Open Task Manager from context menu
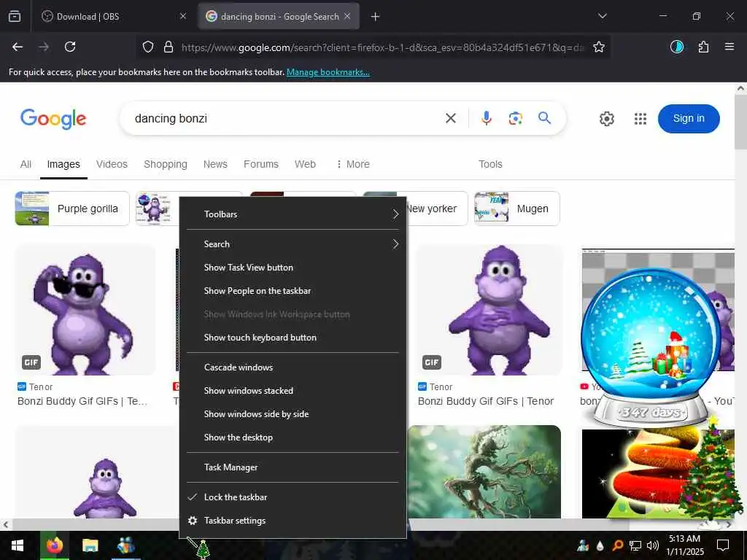 (293, 467)
